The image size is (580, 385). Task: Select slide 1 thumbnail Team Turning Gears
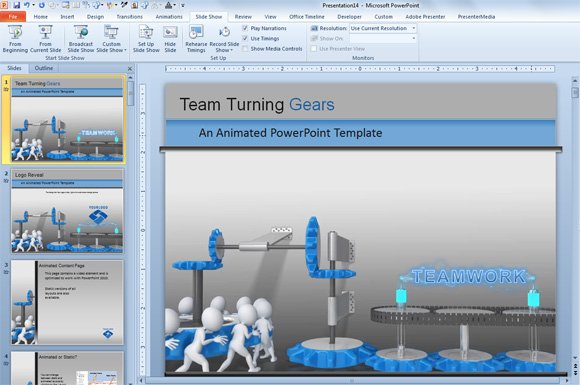(67, 120)
